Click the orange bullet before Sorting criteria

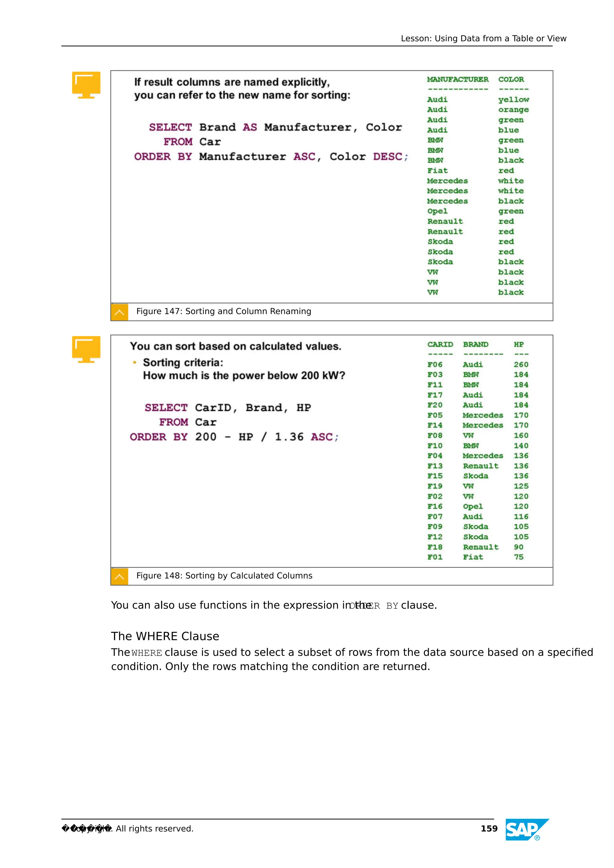[x=134, y=363]
